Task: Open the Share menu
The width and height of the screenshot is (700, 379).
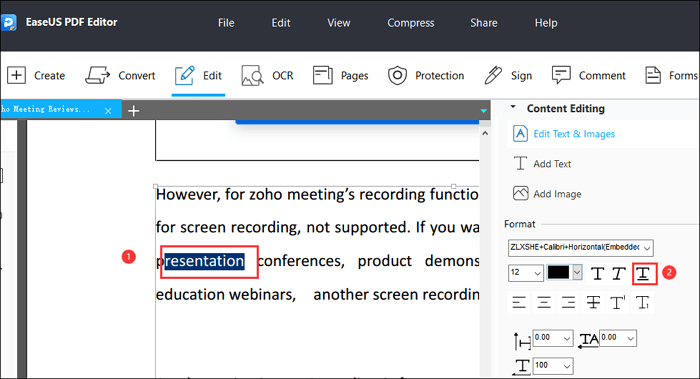Action: click(x=483, y=23)
